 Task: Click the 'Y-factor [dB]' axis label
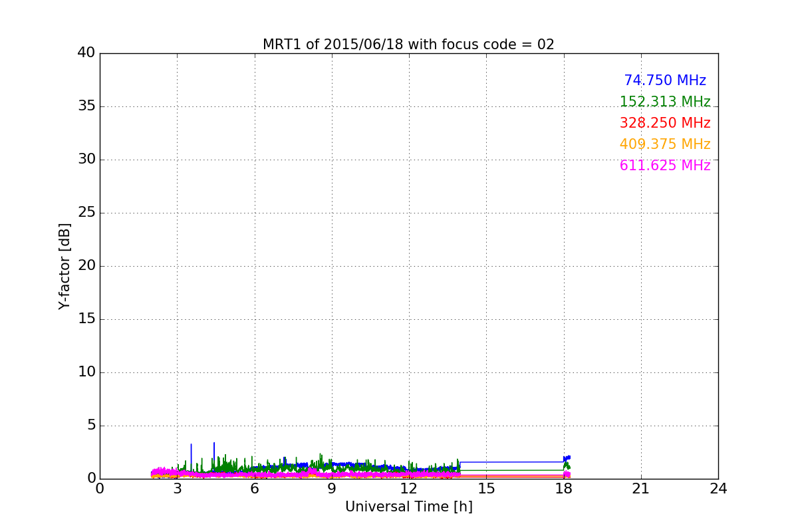coord(65,266)
